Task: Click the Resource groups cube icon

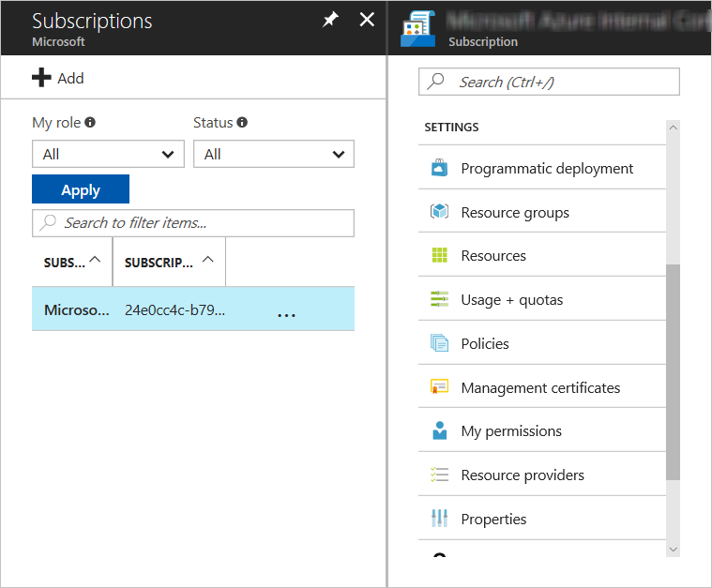Action: 439,212
